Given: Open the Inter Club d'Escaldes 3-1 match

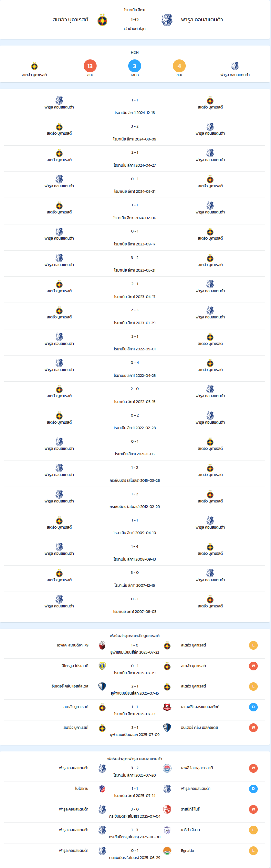Looking at the screenshot, I should coord(134,730).
